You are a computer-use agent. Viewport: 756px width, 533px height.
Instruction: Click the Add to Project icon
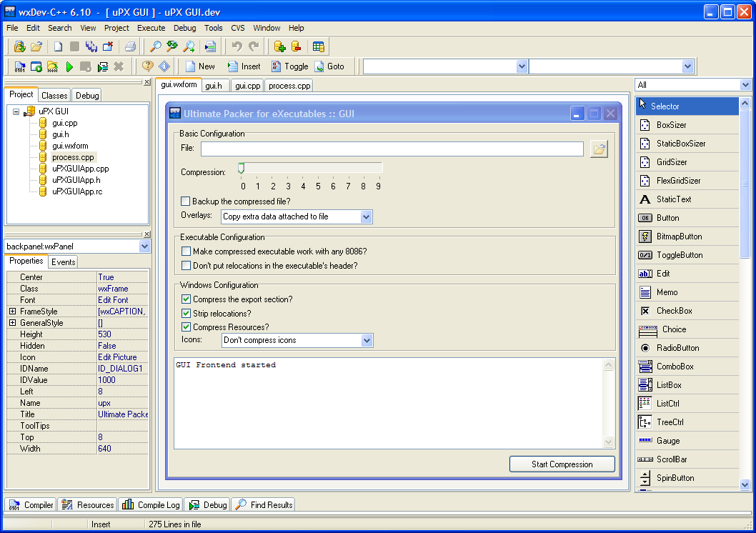point(279,46)
